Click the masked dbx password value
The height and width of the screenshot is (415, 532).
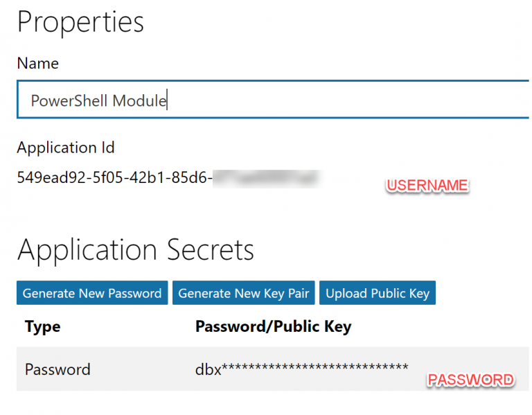coord(301,369)
